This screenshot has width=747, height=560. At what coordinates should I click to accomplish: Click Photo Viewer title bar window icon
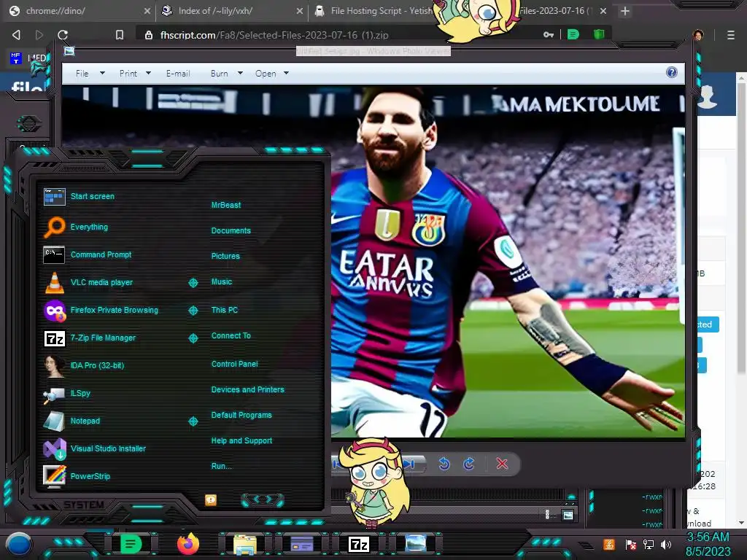(x=69, y=51)
